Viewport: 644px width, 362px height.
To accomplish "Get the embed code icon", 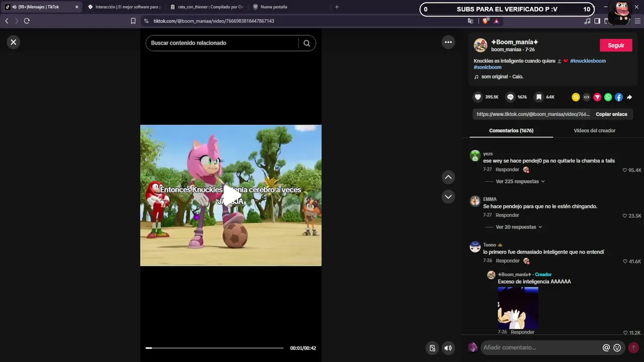I will [x=587, y=97].
